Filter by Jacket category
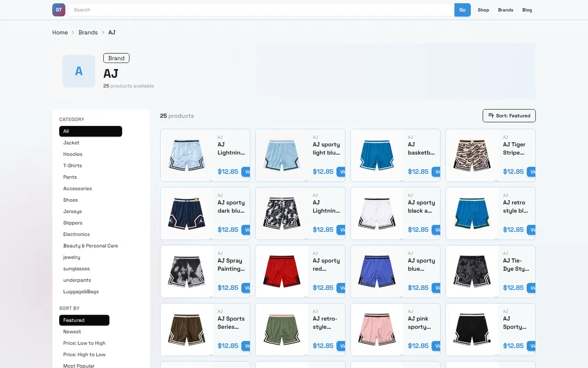Viewport: 588px width, 368px height. [71, 143]
